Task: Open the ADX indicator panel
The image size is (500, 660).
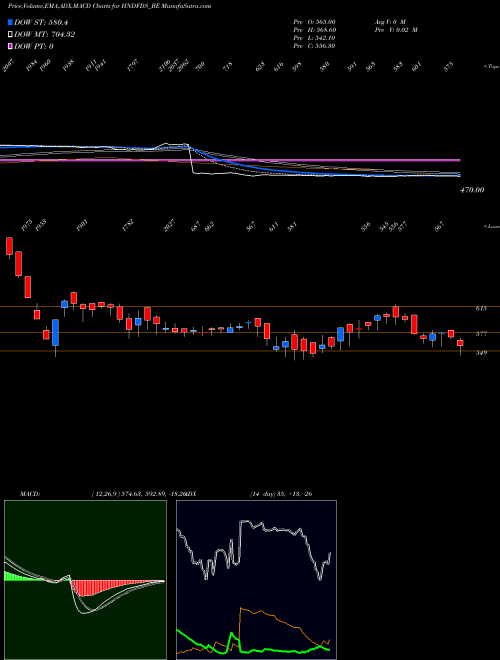Action: 256,580
